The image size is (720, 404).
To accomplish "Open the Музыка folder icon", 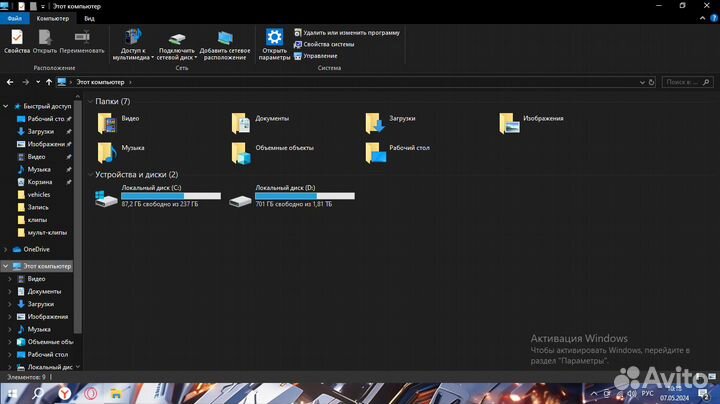I will [x=107, y=152].
